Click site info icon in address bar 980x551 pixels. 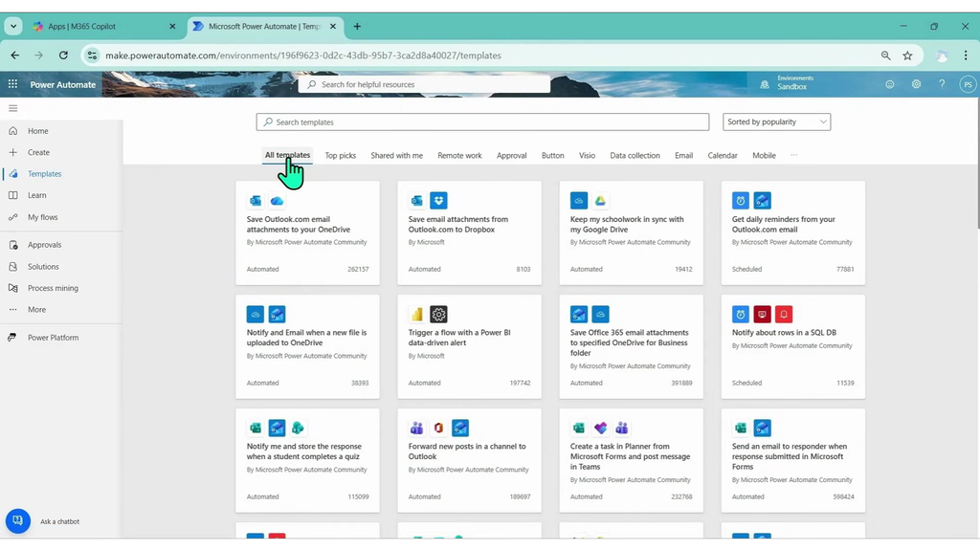92,55
